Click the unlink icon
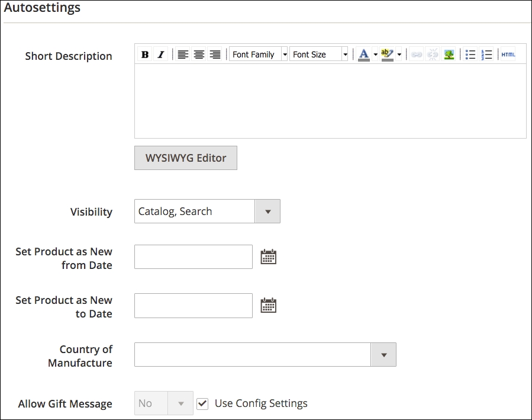Viewport: 532px width, 420px height. [433, 54]
